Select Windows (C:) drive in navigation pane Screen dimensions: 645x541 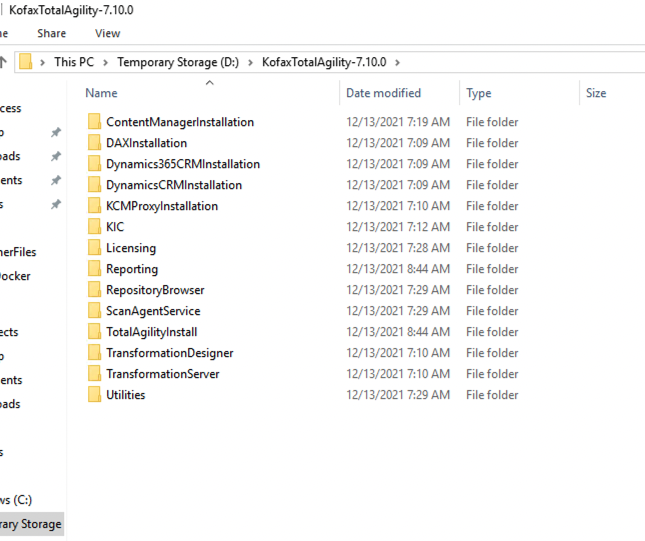16,500
